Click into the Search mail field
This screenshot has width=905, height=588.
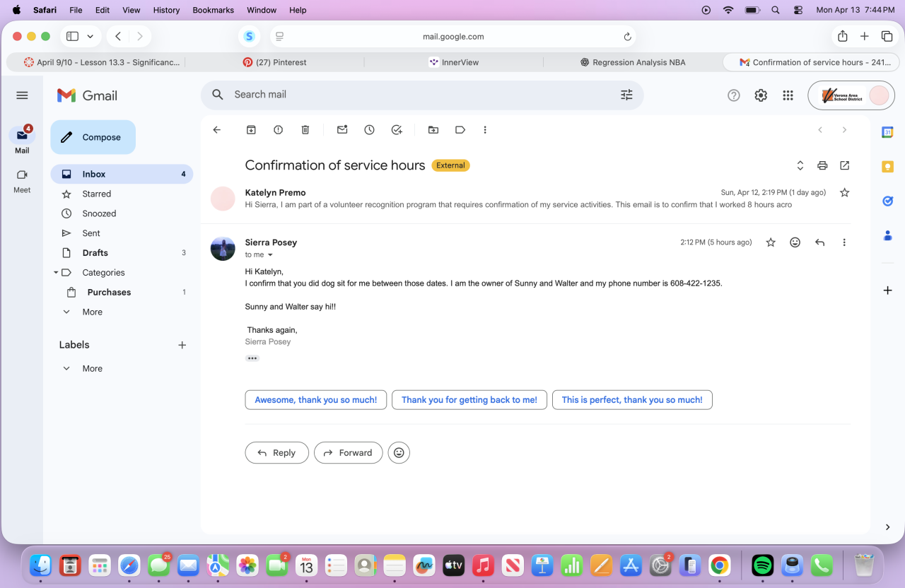pos(422,95)
